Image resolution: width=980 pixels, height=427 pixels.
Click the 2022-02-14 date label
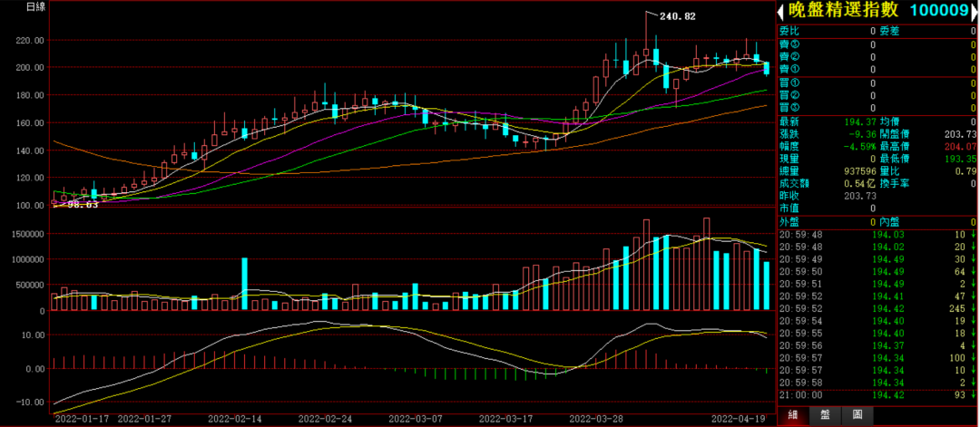point(236,420)
